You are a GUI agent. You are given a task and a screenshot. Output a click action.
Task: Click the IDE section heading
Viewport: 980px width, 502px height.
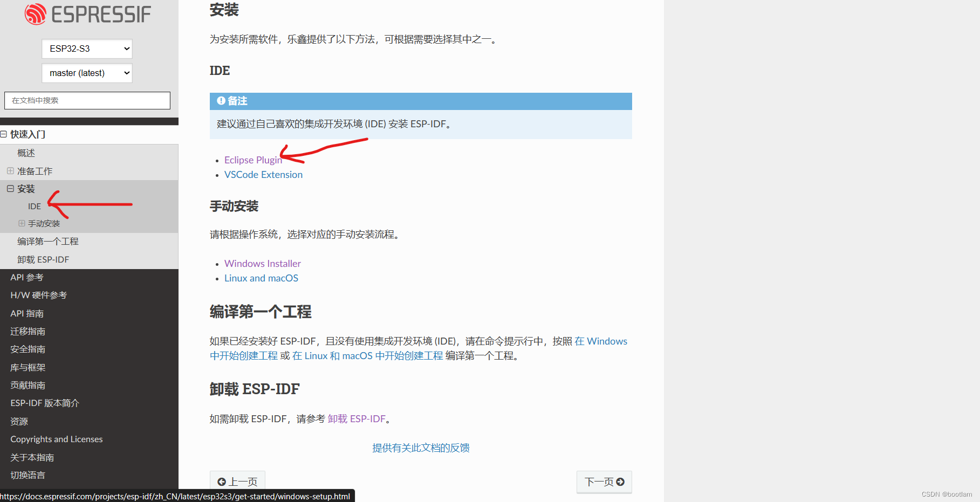pyautogui.click(x=220, y=71)
